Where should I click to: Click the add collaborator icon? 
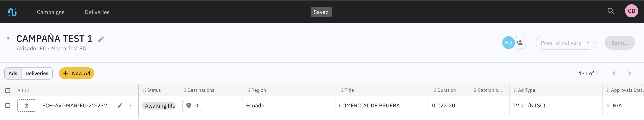click(x=519, y=43)
